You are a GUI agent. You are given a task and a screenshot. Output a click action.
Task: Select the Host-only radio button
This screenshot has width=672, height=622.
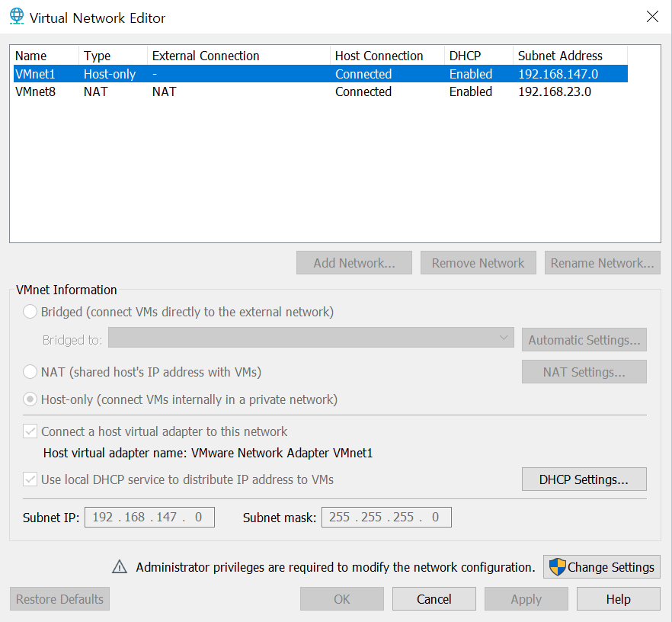(x=30, y=399)
